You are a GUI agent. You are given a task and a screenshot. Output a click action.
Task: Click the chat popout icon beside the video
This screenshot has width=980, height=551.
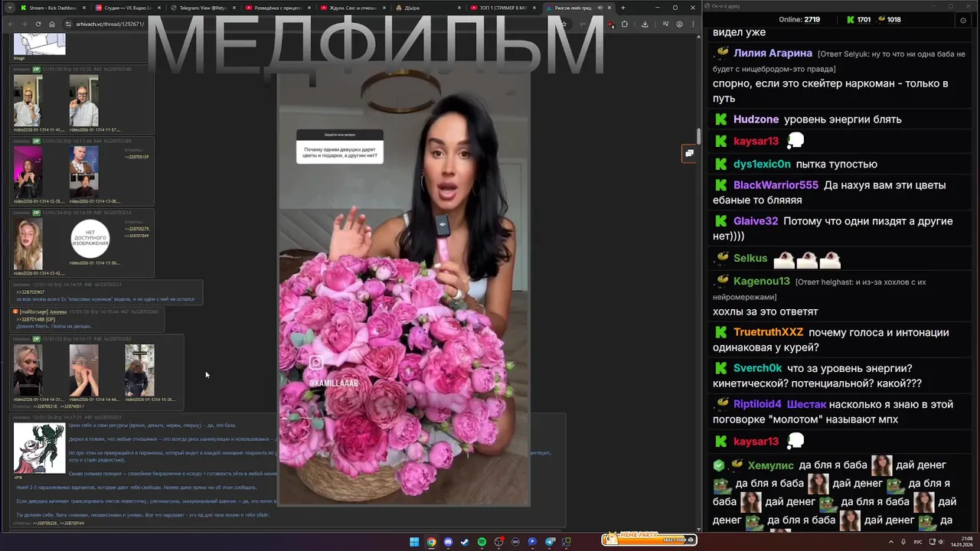click(689, 153)
